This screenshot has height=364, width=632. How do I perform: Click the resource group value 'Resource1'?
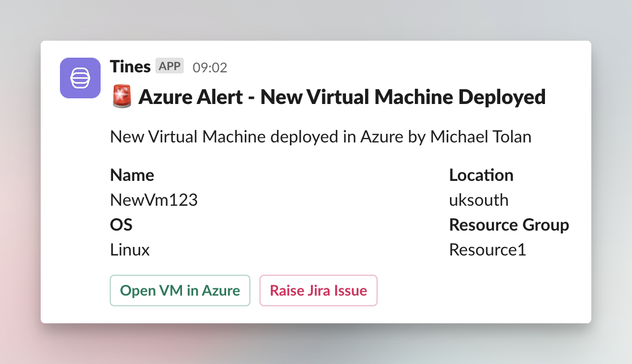[488, 249]
